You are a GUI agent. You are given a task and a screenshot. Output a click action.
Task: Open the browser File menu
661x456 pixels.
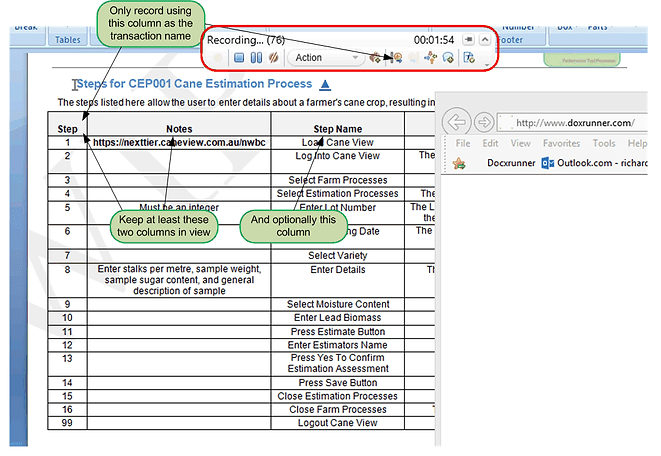(463, 143)
